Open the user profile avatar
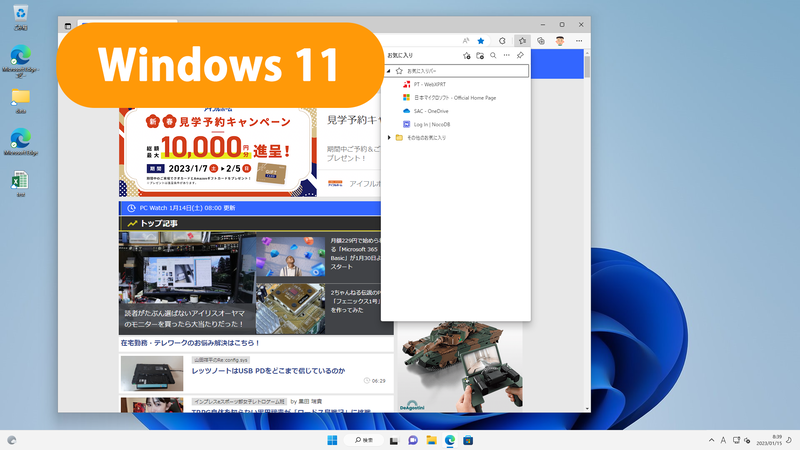Screen dimensions: 800x450 click(560, 41)
